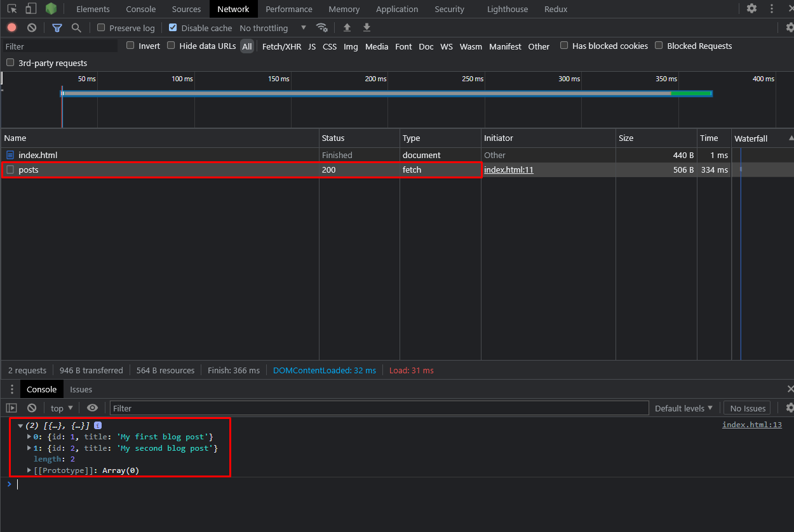The image size is (794, 532).
Task: Open DevTools settings gear icon
Action: tap(751, 9)
